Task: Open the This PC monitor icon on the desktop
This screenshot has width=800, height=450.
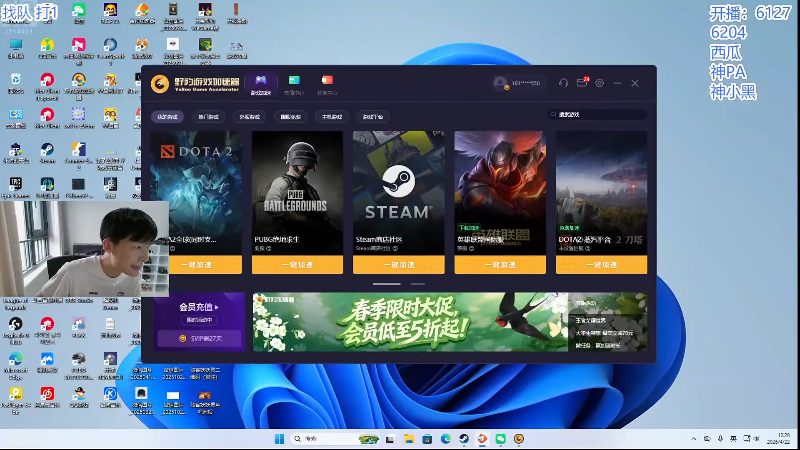Action: [x=16, y=48]
